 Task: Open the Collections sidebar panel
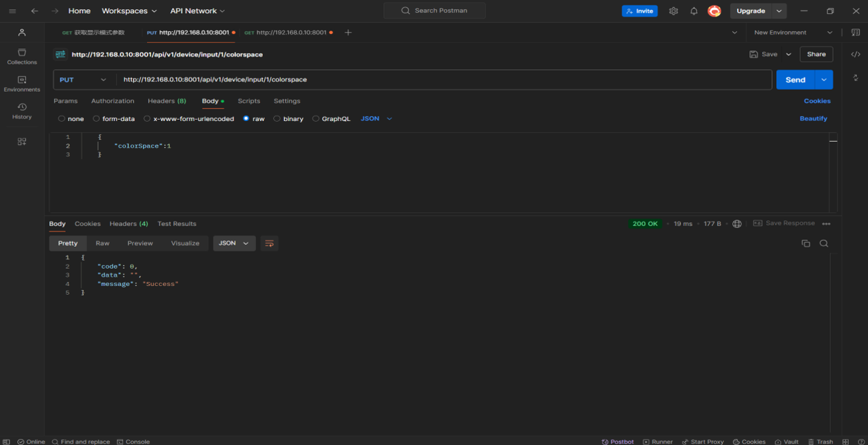[x=22, y=57]
